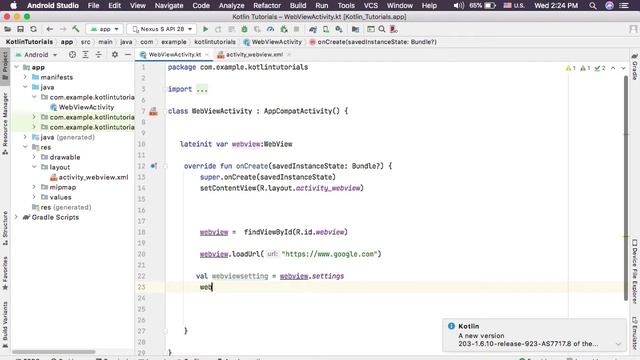640x360 pixels.
Task: Expand the drawable folder
Action: pyautogui.click(x=34, y=157)
